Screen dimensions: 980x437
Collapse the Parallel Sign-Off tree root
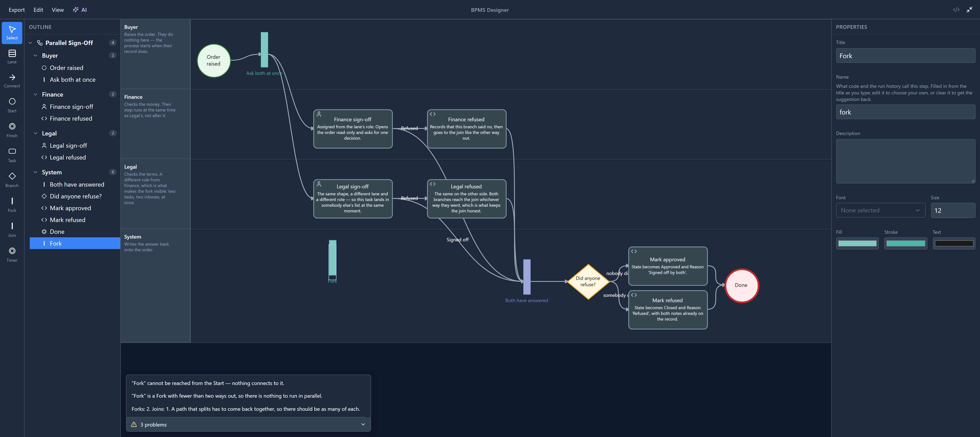tap(30, 43)
